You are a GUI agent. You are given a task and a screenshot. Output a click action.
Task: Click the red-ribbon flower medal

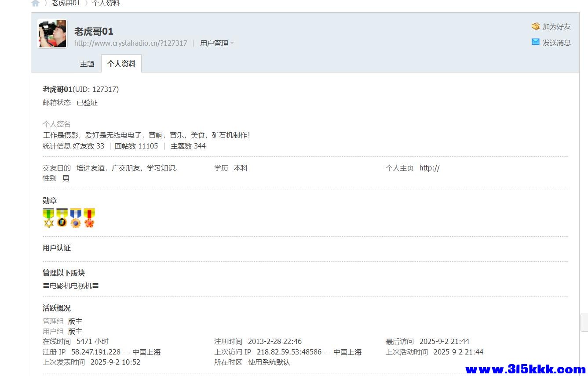pyautogui.click(x=89, y=218)
